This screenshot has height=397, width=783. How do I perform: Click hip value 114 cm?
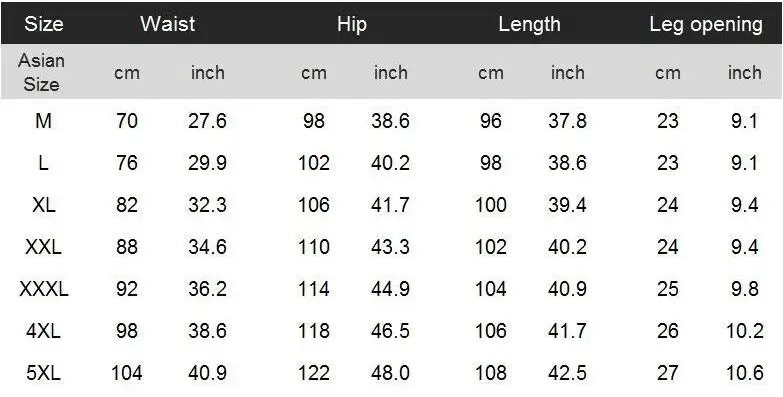coord(314,289)
